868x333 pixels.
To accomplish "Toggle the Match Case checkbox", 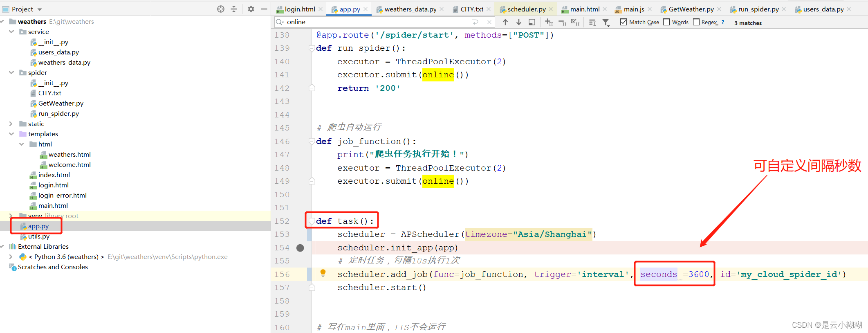I will (624, 22).
